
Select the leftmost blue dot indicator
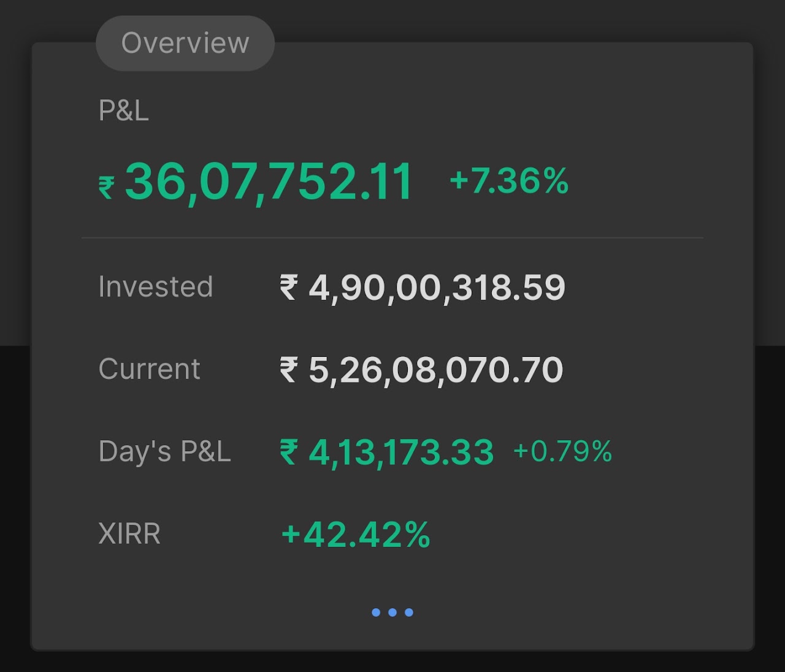point(376,612)
